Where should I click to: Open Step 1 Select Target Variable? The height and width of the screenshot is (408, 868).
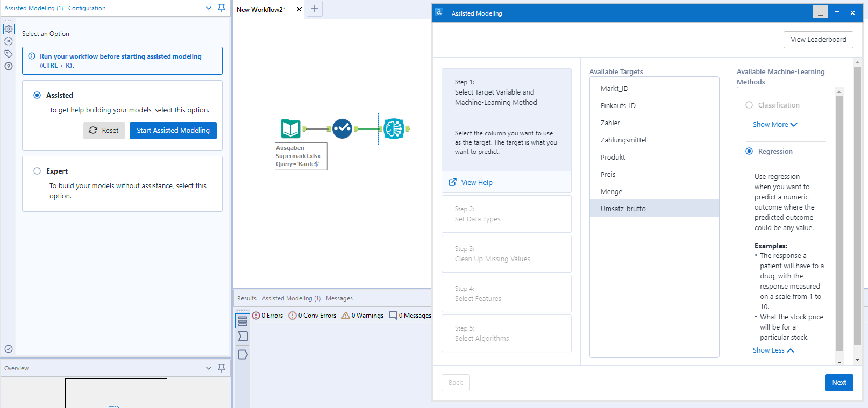pyautogui.click(x=507, y=120)
